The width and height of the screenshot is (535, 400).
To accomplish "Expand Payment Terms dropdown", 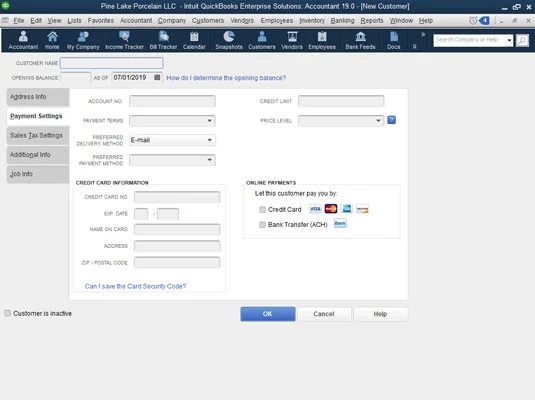I will [209, 120].
